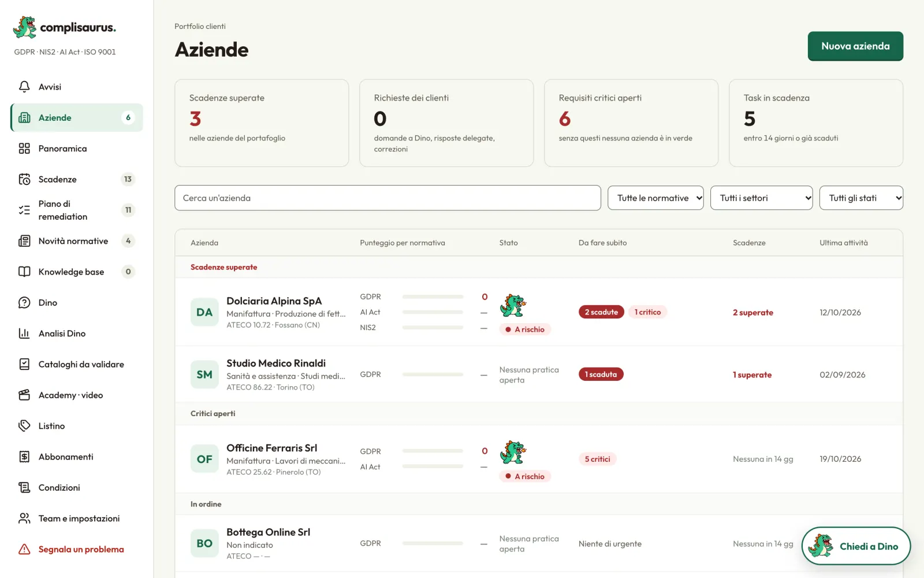Viewport: 924px width, 578px height.
Task: Click the Scadenze calendar-clock icon
Action: 24,179
